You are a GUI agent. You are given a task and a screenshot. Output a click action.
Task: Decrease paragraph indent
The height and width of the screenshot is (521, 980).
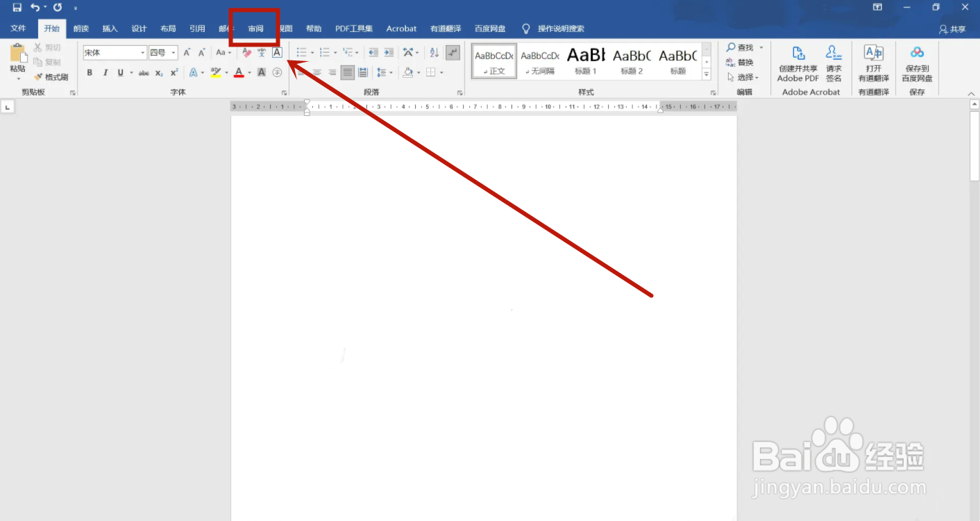pyautogui.click(x=373, y=53)
